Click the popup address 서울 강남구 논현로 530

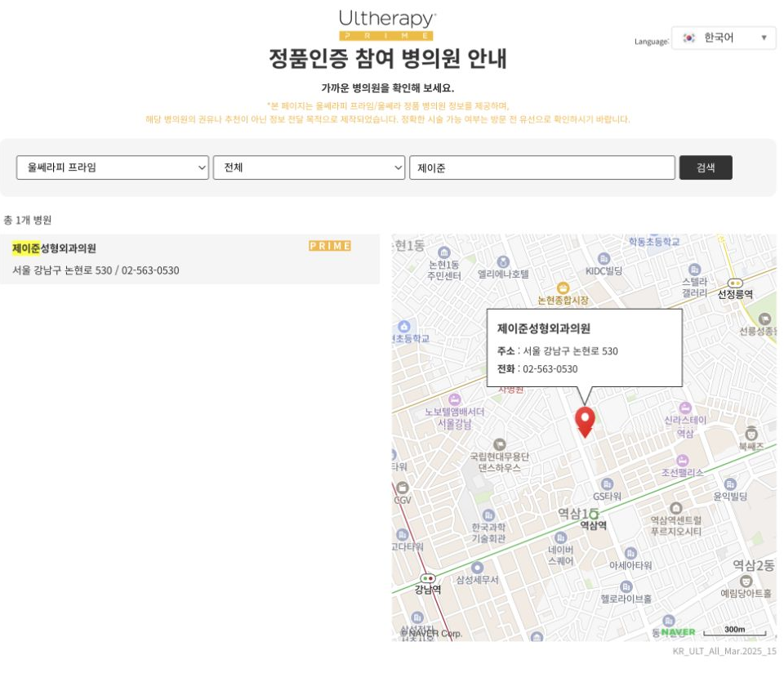click(x=571, y=351)
